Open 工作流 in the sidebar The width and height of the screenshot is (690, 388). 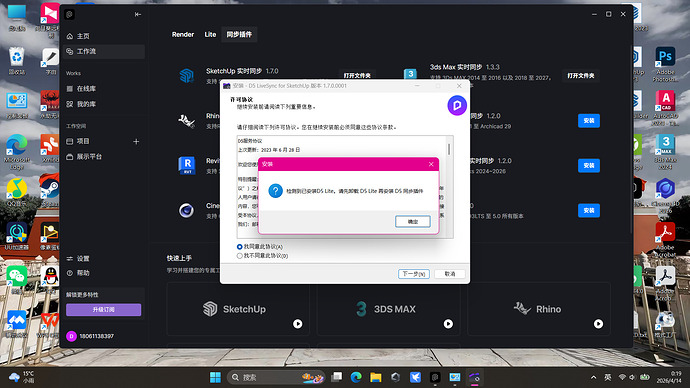click(x=104, y=51)
